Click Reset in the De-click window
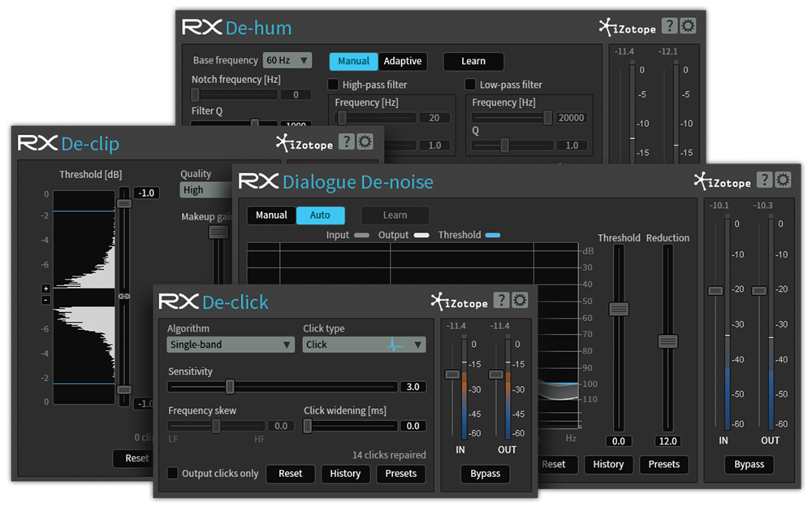Viewport: 812px width, 508px height. (291, 473)
